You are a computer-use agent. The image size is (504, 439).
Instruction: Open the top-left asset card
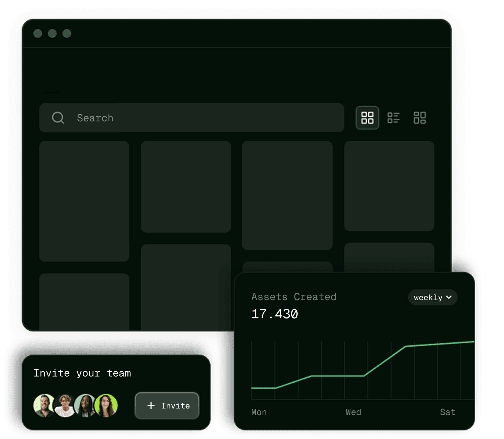pos(84,201)
